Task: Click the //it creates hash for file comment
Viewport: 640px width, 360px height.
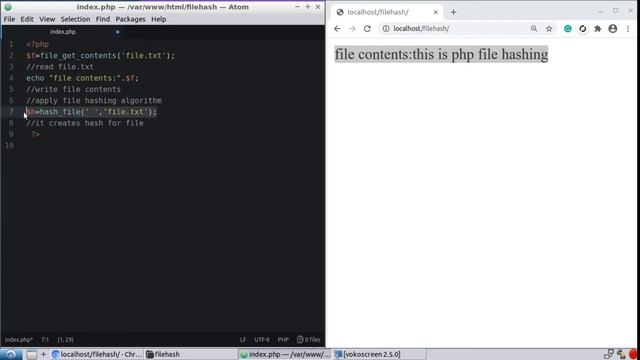Action: pyautogui.click(x=85, y=123)
